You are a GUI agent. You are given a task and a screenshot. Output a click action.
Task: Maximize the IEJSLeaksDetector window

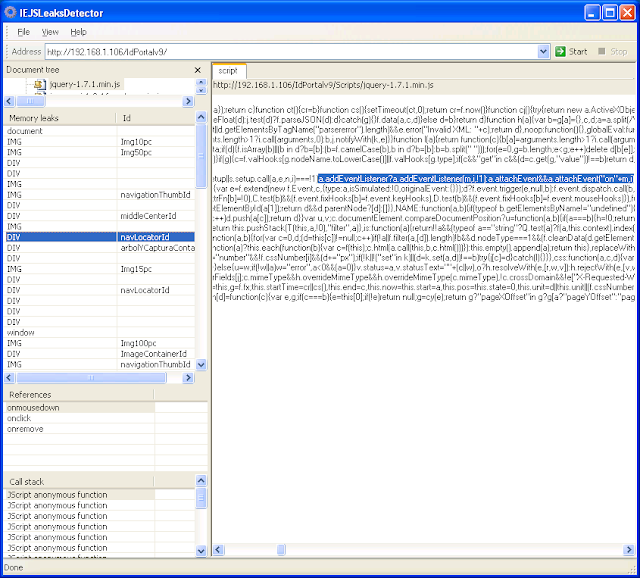point(610,13)
